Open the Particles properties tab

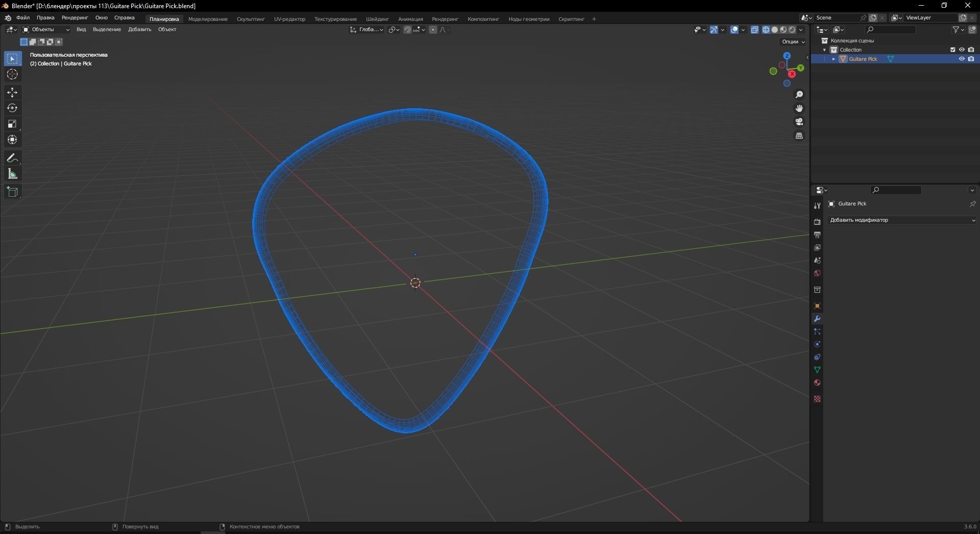click(x=817, y=332)
